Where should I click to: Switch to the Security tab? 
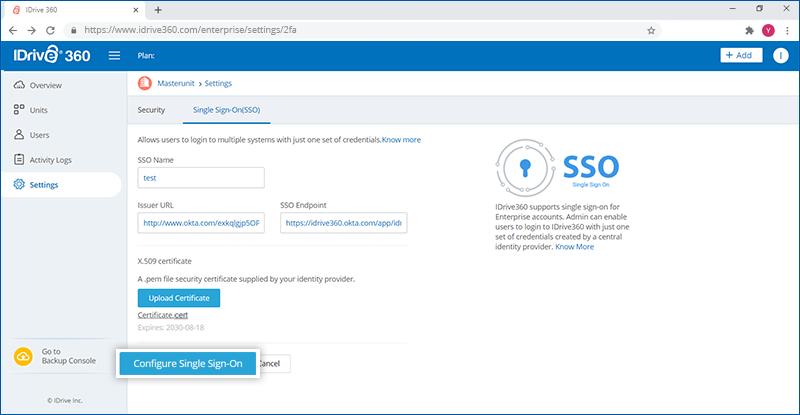[151, 110]
